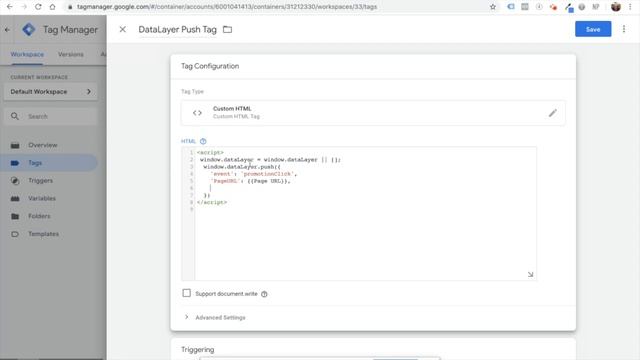Select the Tags menu item
This screenshot has width=640, height=360.
pos(49,163)
